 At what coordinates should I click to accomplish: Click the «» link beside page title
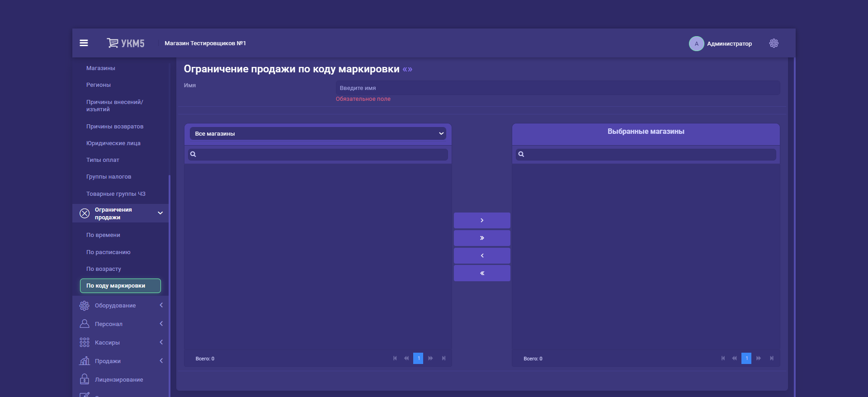(x=407, y=69)
